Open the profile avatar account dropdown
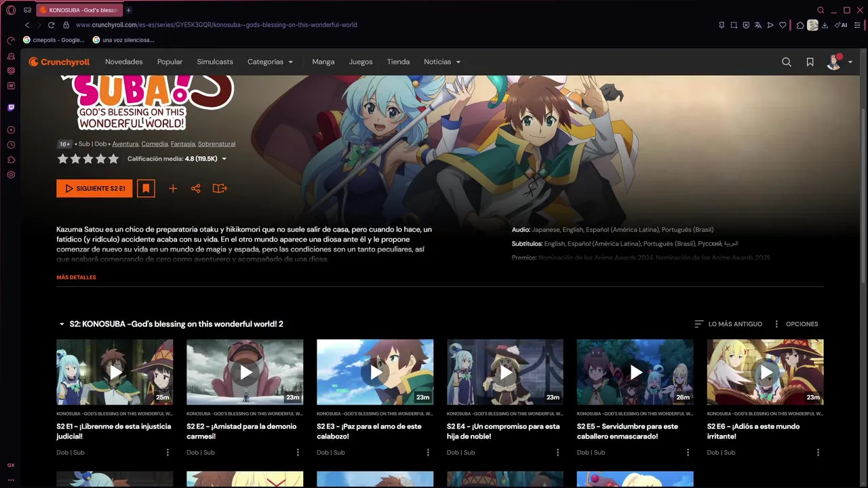This screenshot has width=868, height=488. 840,62
